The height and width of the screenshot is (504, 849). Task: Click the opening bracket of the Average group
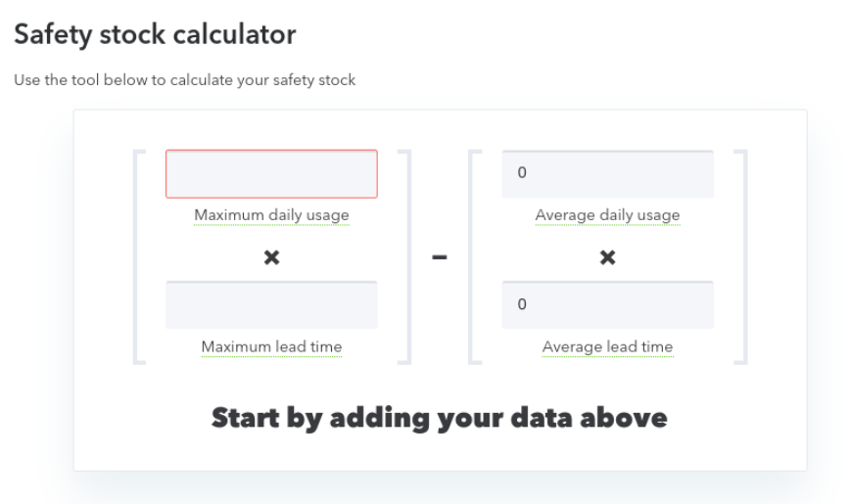[474, 257]
